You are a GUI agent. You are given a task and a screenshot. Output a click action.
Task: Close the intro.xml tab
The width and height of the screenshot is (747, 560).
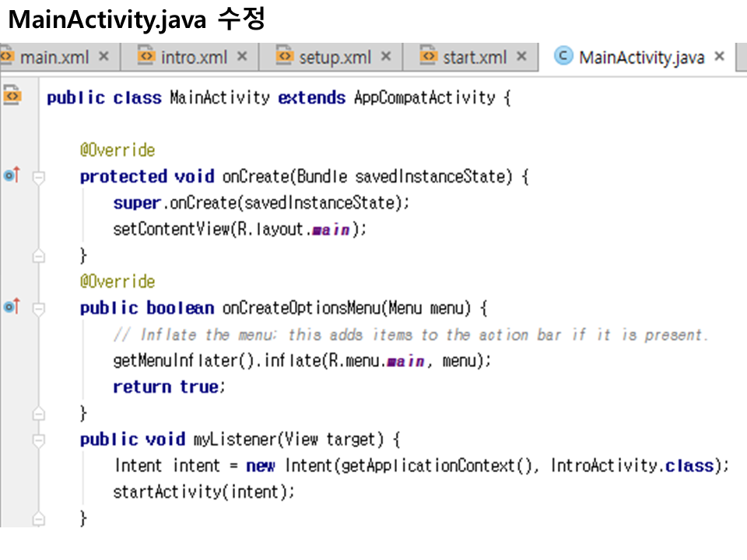coord(242,57)
